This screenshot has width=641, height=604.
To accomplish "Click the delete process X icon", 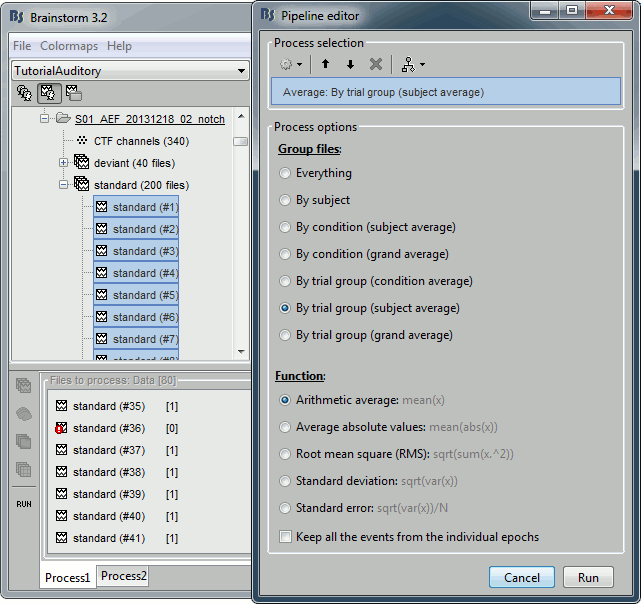I will point(376,64).
